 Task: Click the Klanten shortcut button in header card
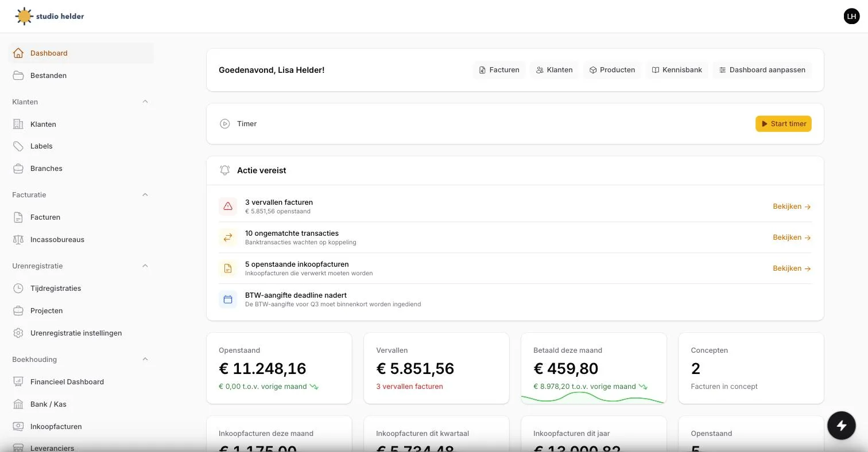[x=554, y=70]
